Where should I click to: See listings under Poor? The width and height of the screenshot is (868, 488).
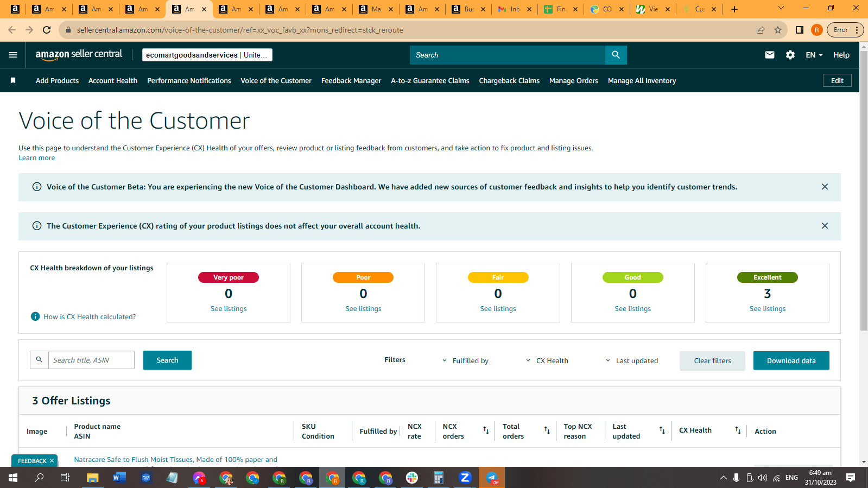pyautogui.click(x=363, y=308)
